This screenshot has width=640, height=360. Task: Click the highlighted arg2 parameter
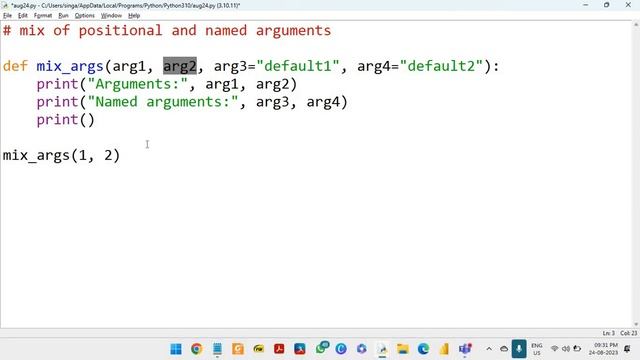tap(180, 66)
